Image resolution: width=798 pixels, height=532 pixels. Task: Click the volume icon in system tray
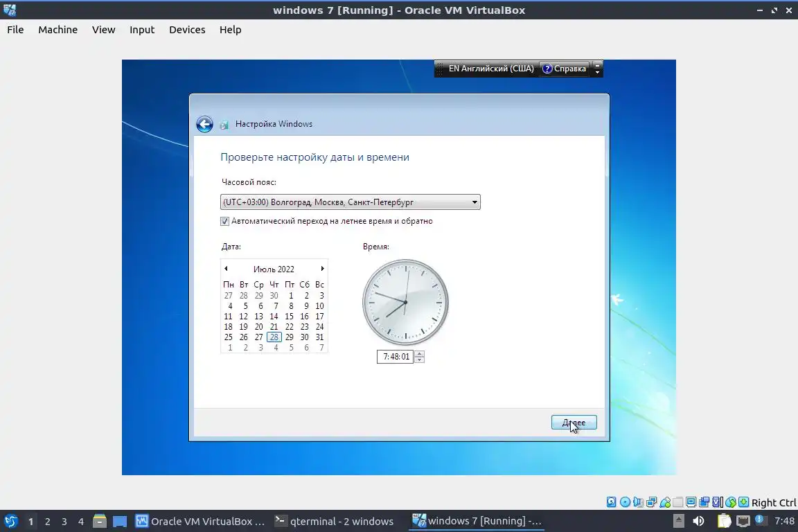click(x=698, y=521)
